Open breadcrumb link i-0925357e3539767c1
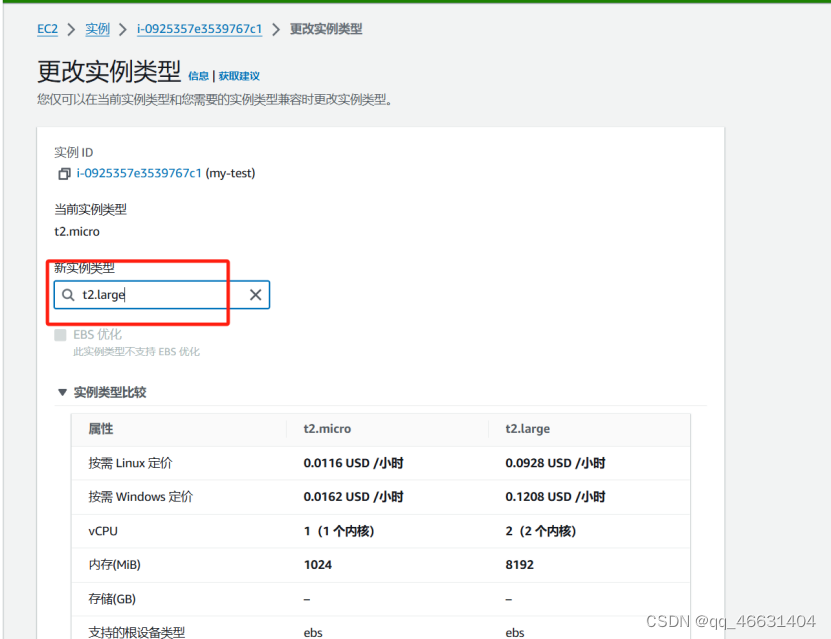The height and width of the screenshot is (639, 831). (199, 29)
